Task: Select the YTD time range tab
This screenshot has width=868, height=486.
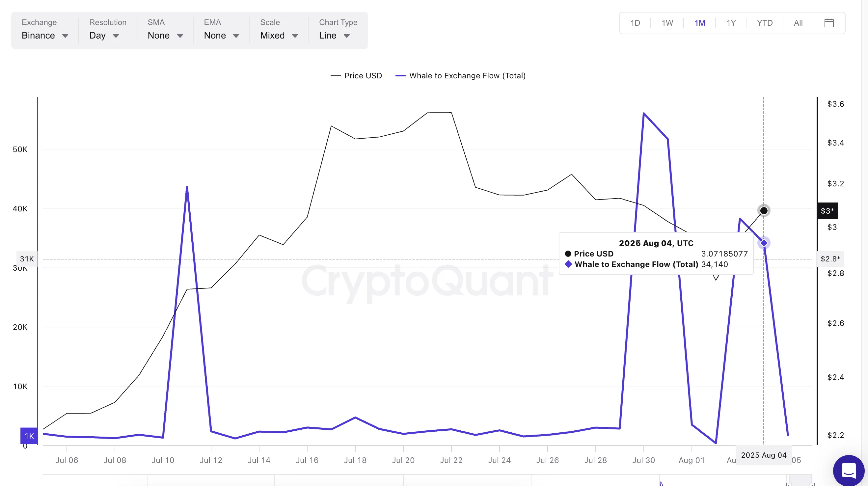Action: [x=765, y=23]
